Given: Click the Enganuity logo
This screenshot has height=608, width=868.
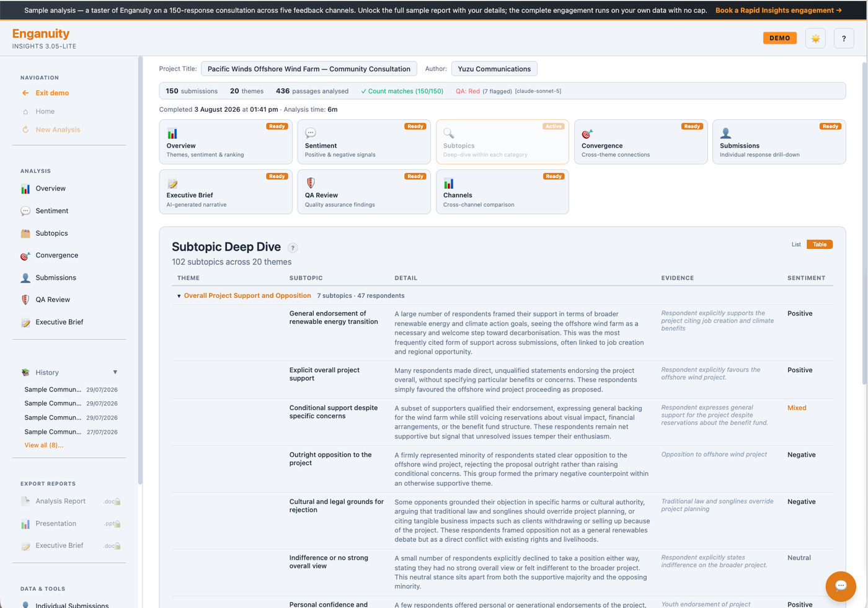Looking at the screenshot, I should pyautogui.click(x=41, y=34).
